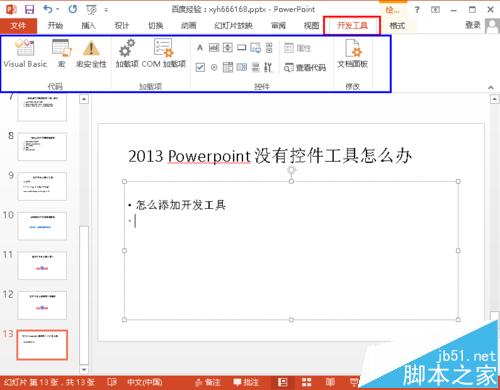This screenshot has width=500, height=390.
Task: Open 宏安全性 macro security settings
Action: (91, 53)
